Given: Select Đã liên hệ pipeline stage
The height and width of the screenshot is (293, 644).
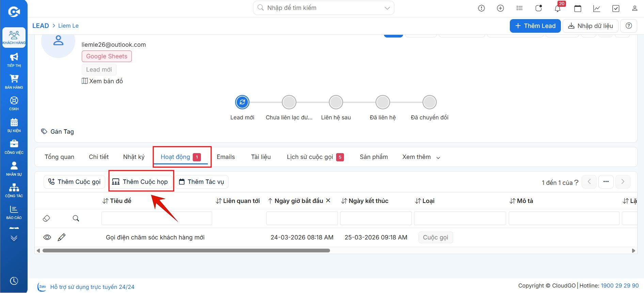Looking at the screenshot, I should tap(383, 102).
